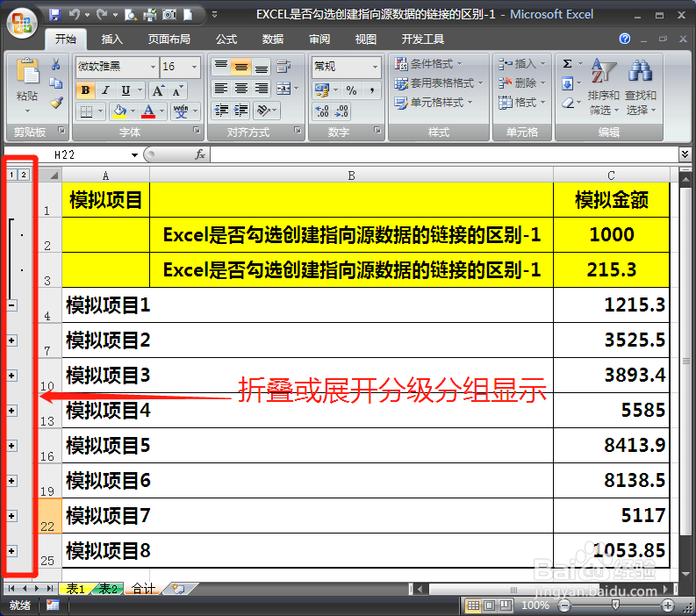Align text right in cell
The height and width of the screenshot is (616, 696).
coord(262,89)
